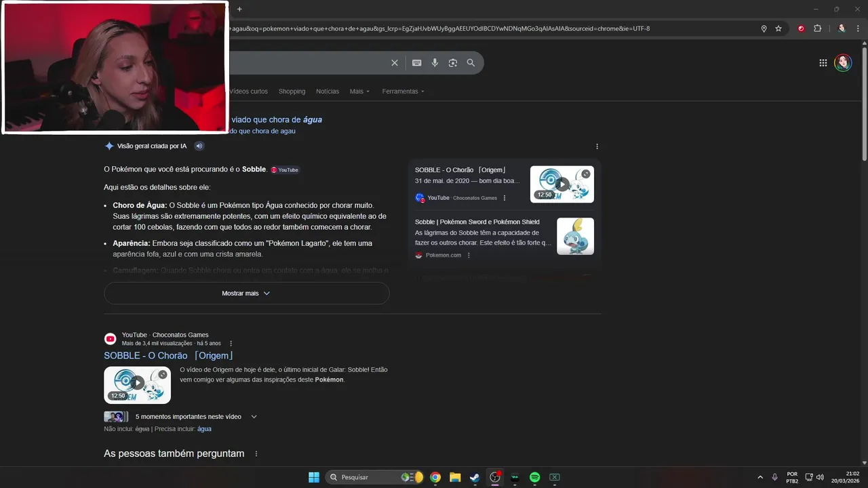The image size is (868, 488).
Task: Show hidden system tray icons
Action: coord(760,477)
